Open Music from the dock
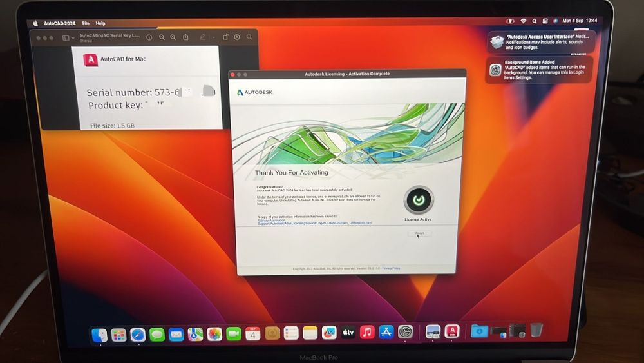Screen dimensions: 644x363 click(367, 332)
